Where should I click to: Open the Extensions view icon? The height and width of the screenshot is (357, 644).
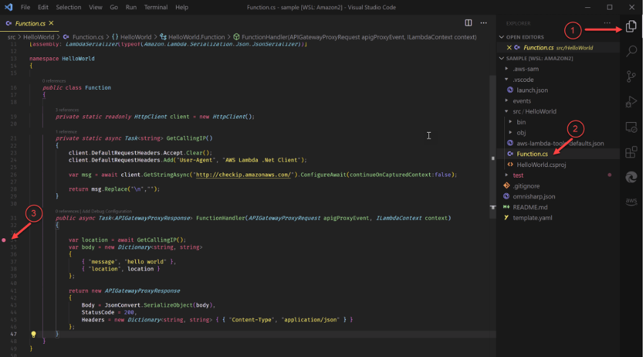coord(631,152)
